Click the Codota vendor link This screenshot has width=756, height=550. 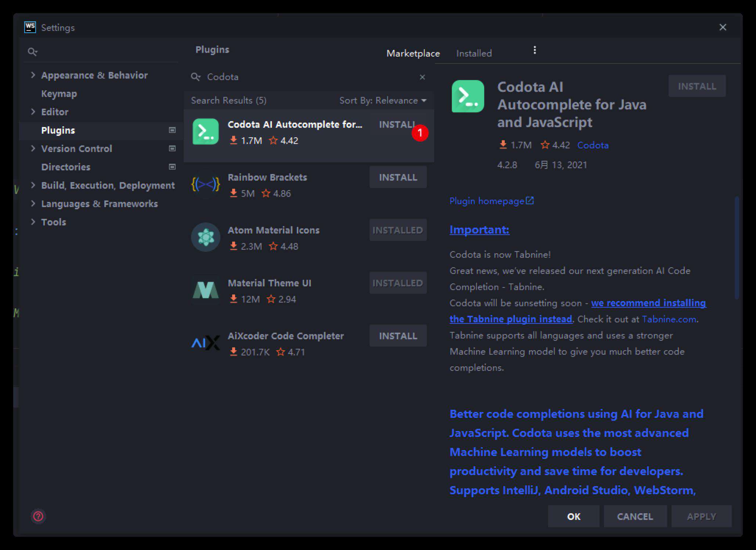point(593,145)
